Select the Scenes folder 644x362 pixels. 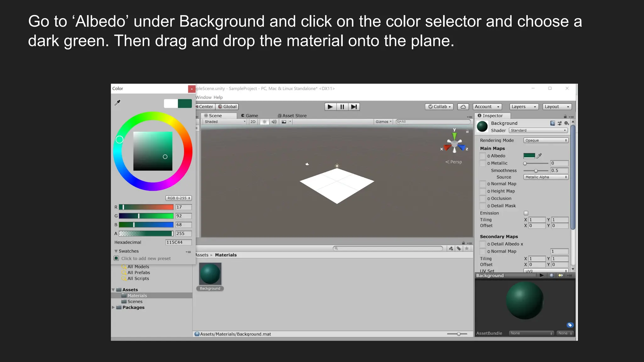135,302
